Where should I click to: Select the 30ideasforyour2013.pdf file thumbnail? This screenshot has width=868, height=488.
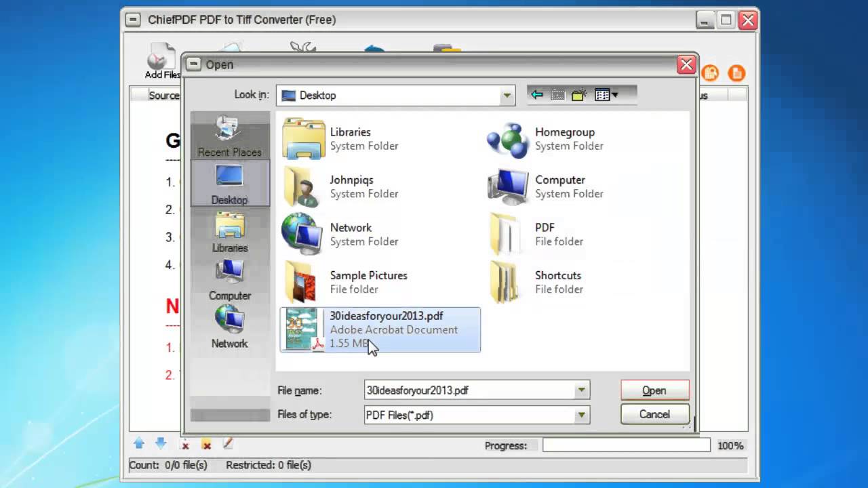tap(302, 329)
